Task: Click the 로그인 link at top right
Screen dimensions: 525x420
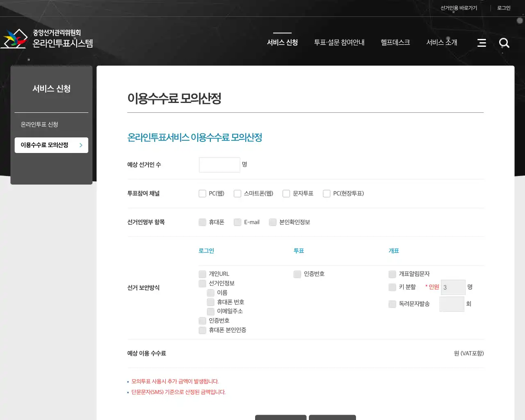Action: coord(503,7)
